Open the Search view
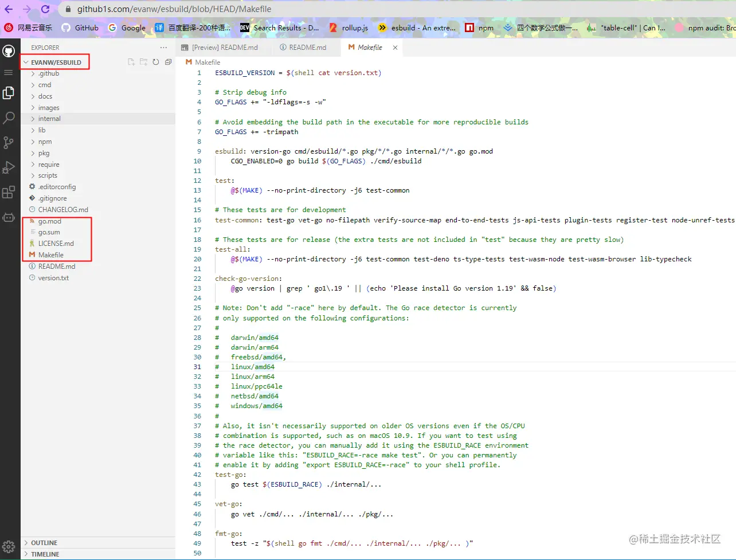This screenshot has width=736, height=560. 9,118
